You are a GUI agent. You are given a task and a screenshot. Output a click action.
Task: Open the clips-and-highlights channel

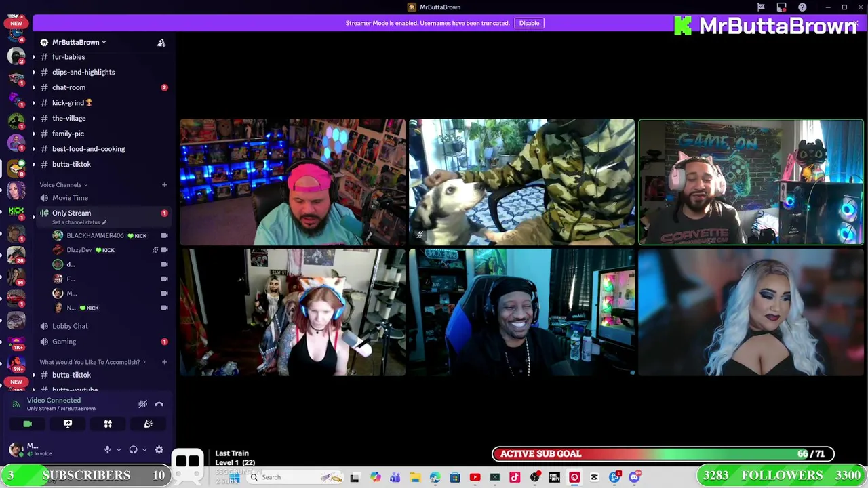point(83,72)
